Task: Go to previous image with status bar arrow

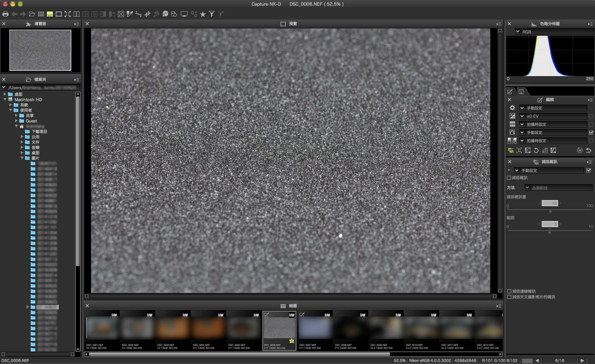Action: (x=537, y=360)
